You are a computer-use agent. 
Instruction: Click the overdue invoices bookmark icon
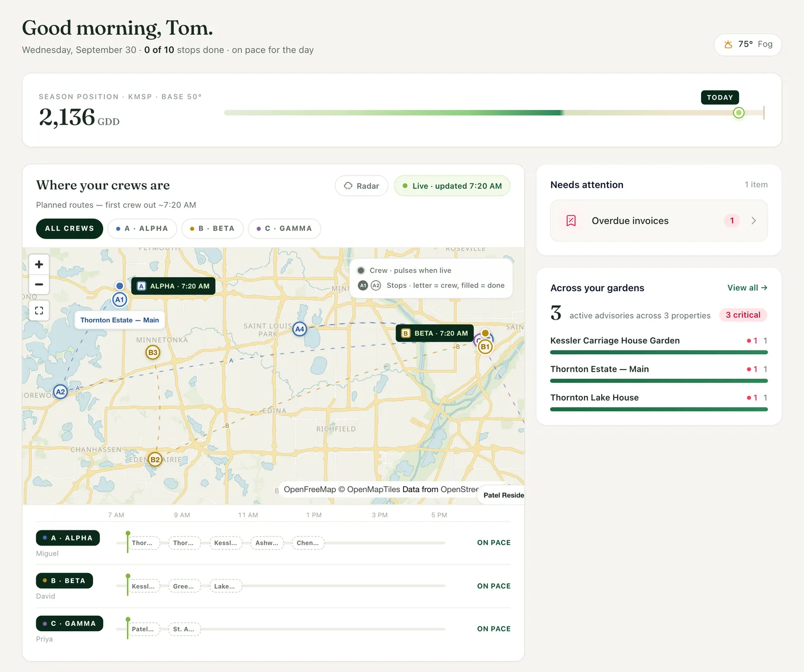point(571,220)
